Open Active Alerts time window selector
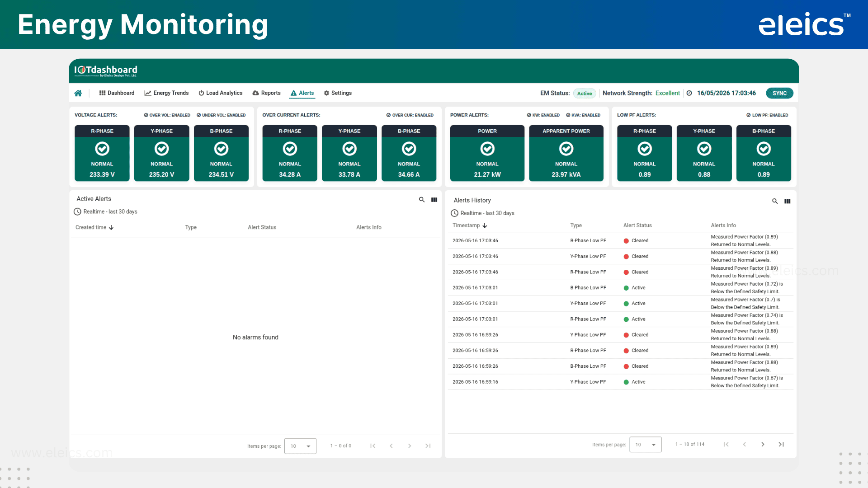 (x=106, y=211)
